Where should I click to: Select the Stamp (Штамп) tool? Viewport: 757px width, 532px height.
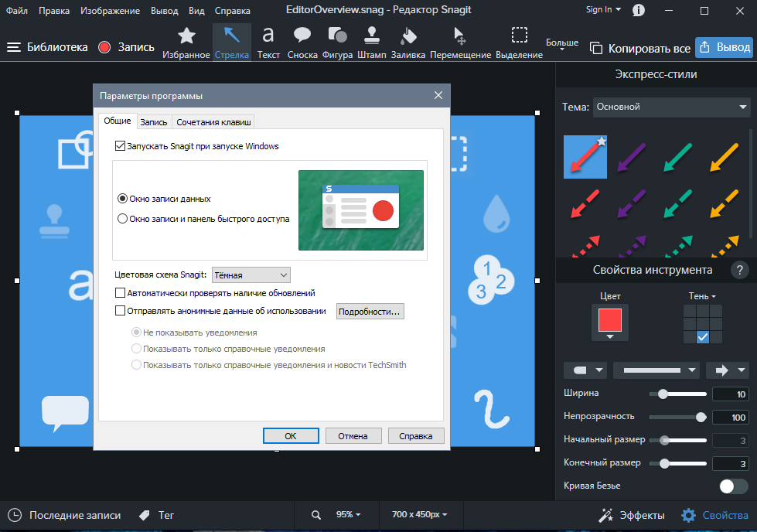click(372, 43)
